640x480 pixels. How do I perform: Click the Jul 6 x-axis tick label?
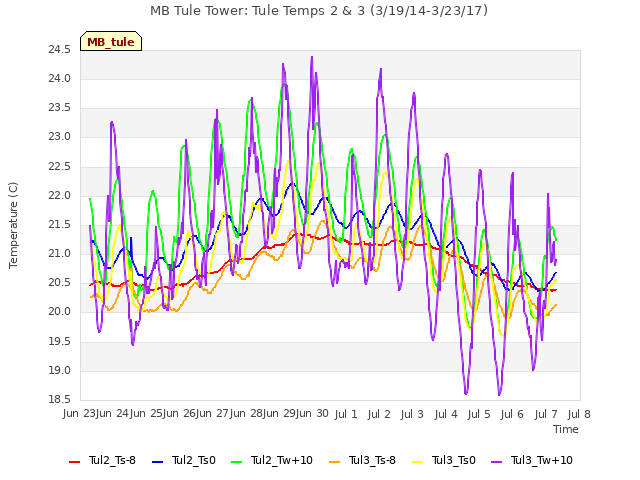512,414
